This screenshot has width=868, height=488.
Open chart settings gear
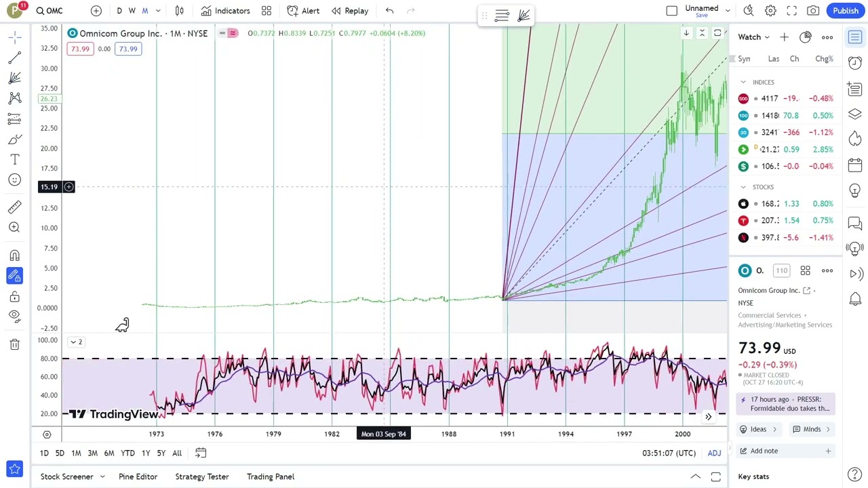click(770, 11)
